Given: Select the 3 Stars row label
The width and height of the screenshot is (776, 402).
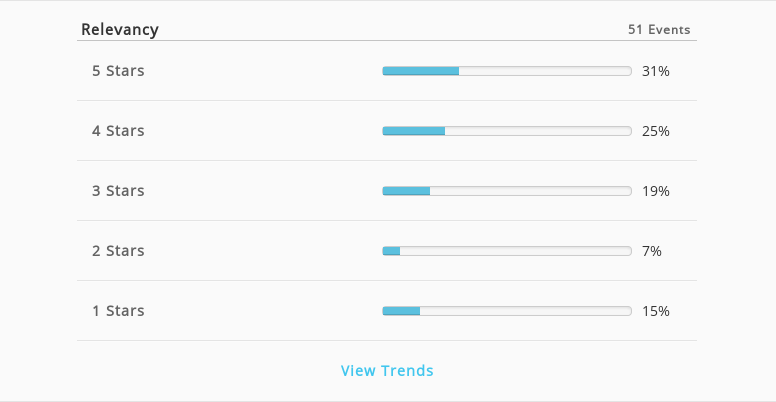Looking at the screenshot, I should click(x=118, y=191).
